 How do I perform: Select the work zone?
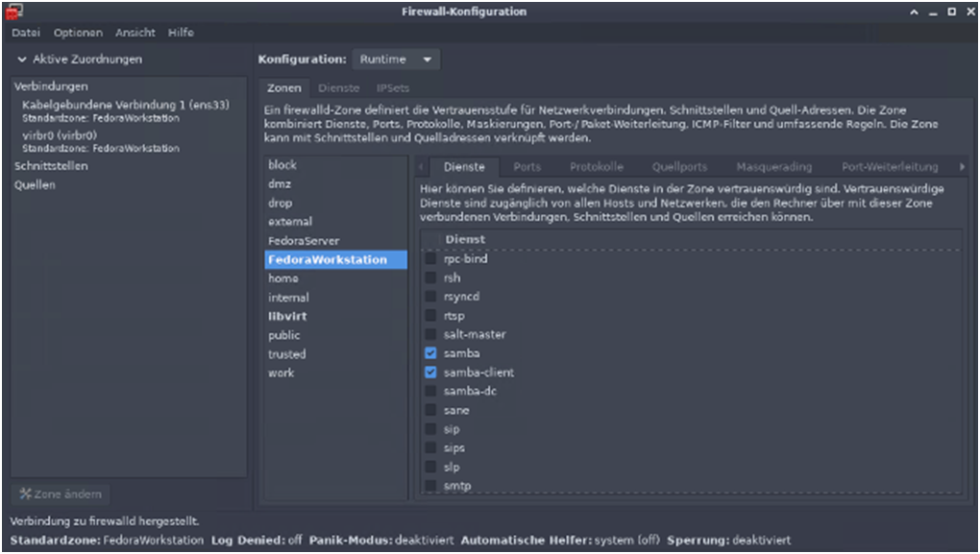[335, 373]
